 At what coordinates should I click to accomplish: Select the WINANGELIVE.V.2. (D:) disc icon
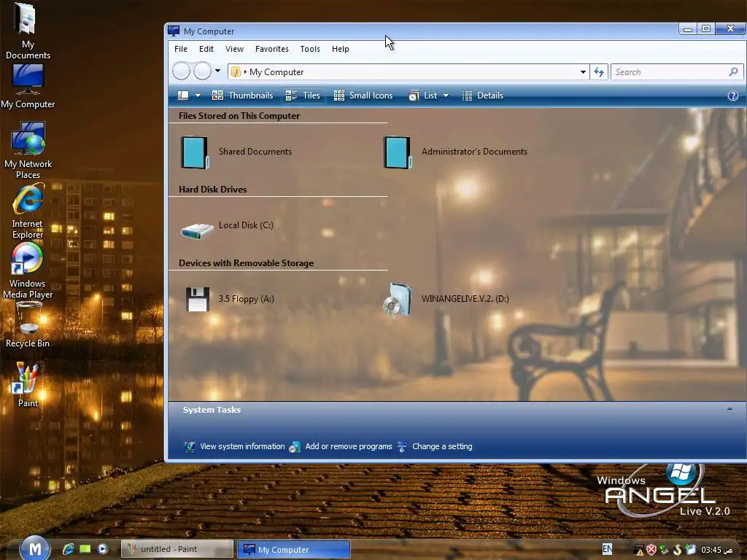(x=398, y=299)
